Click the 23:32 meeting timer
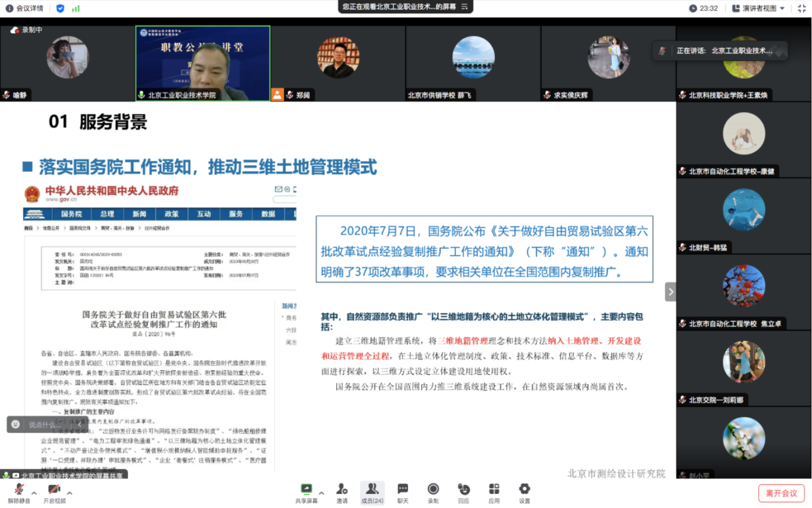 (x=703, y=8)
